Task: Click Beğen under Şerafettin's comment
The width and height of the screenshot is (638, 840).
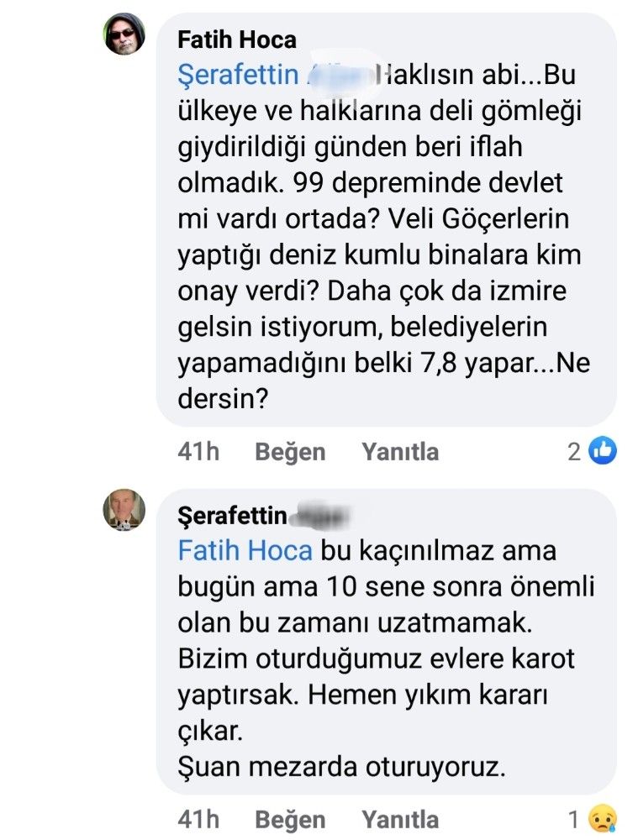Action: tap(289, 819)
